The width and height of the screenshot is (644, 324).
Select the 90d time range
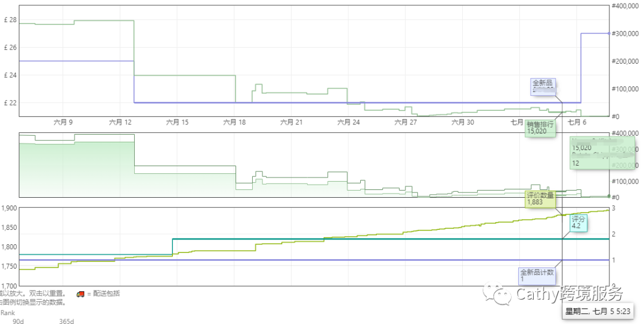pyautogui.click(x=18, y=321)
